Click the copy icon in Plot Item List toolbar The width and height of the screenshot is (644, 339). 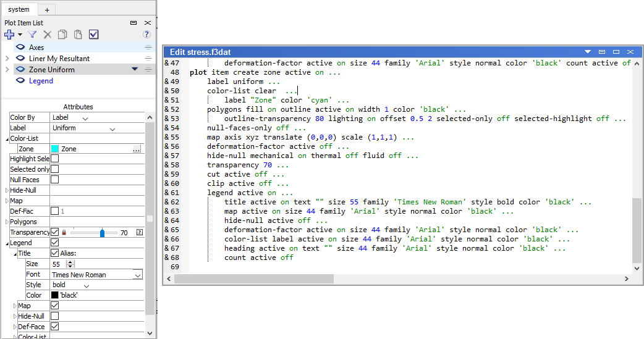click(62, 35)
